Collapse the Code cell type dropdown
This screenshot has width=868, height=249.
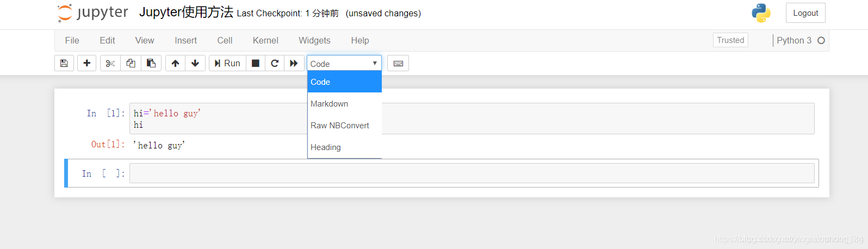pos(344,64)
